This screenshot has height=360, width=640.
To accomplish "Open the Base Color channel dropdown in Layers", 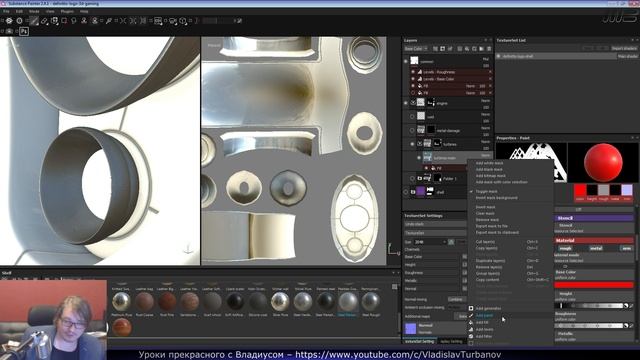I will (x=416, y=49).
